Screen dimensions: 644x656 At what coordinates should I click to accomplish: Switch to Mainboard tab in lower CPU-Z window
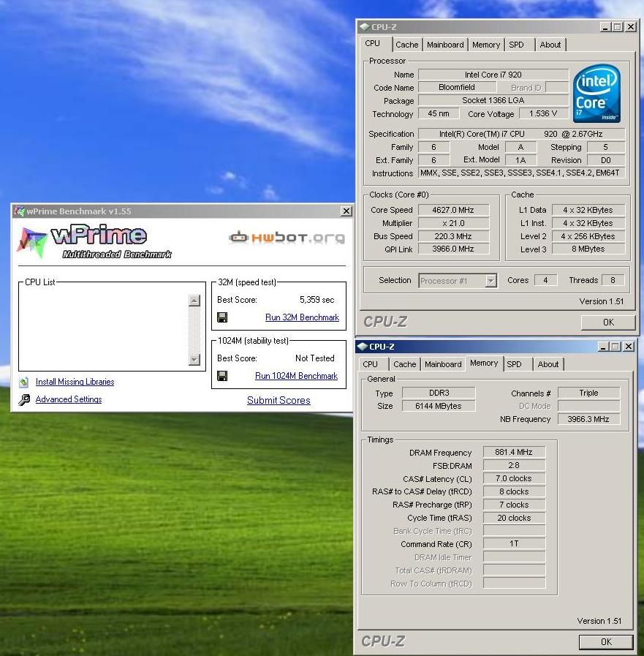click(443, 364)
